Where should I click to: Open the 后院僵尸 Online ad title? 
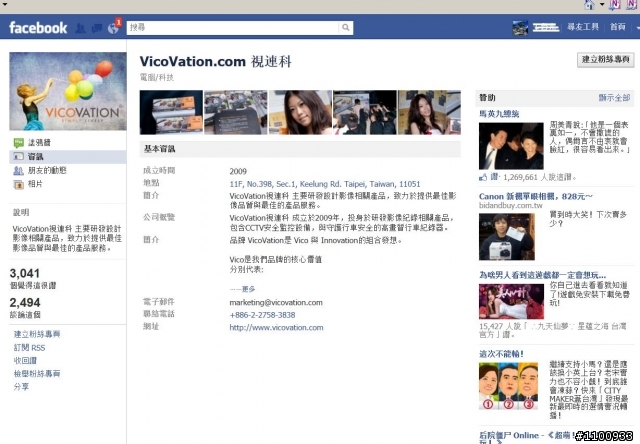pyautogui.click(x=527, y=436)
